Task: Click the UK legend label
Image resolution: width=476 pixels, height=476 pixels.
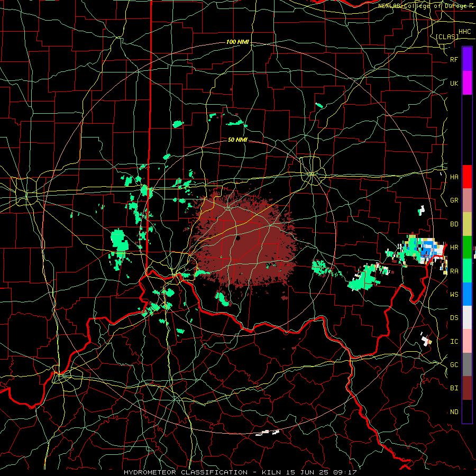Action: (x=454, y=83)
